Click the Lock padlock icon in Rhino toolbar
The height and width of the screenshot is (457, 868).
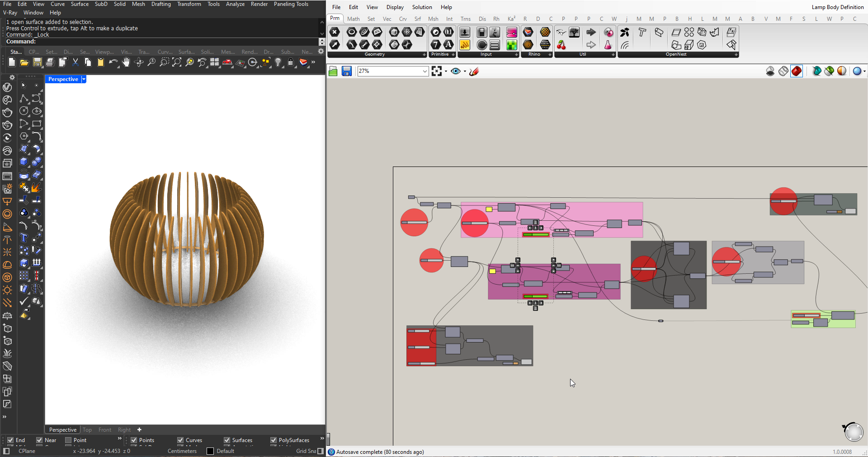coord(291,62)
